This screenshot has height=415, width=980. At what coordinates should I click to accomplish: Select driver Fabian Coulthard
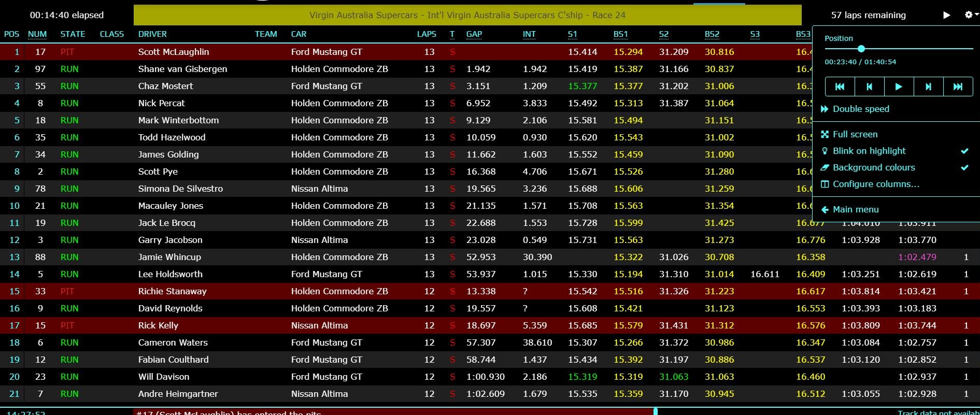click(173, 360)
